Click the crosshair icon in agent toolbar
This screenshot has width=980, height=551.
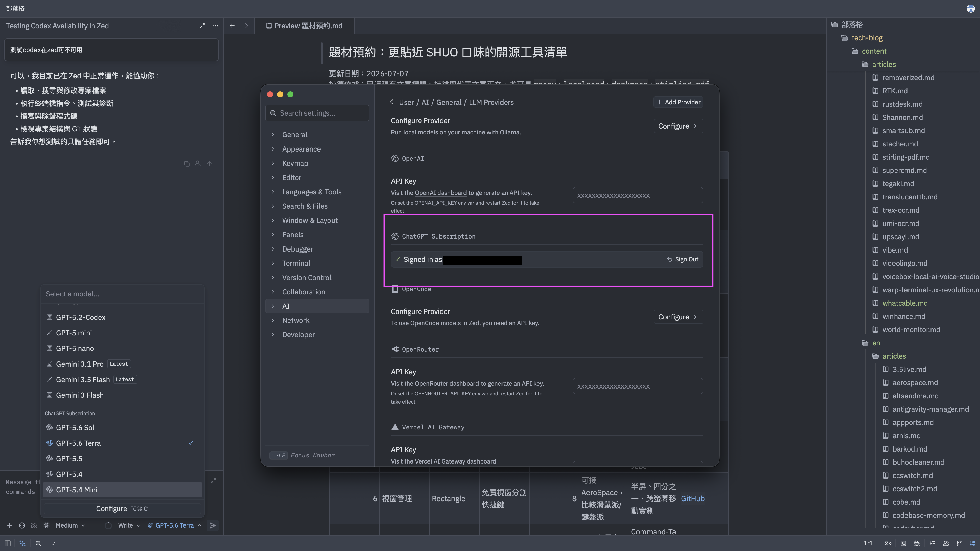click(22, 525)
